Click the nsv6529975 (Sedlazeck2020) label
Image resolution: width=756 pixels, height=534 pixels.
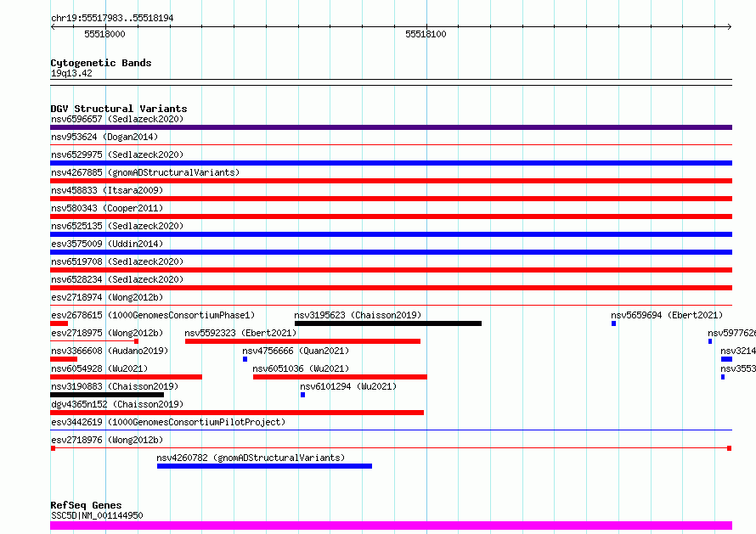117,155
